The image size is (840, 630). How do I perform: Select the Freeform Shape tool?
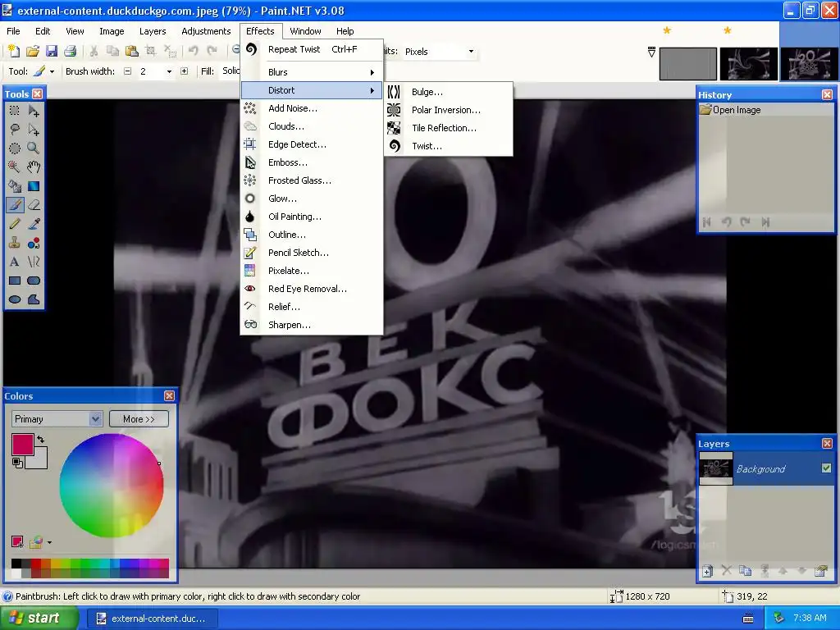click(33, 299)
